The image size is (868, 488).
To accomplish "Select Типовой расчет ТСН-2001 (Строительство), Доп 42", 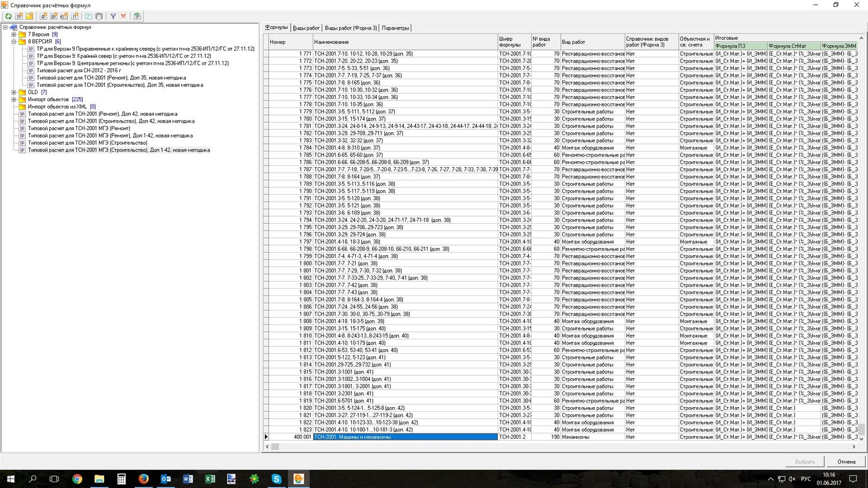I will pyautogui.click(x=111, y=121).
